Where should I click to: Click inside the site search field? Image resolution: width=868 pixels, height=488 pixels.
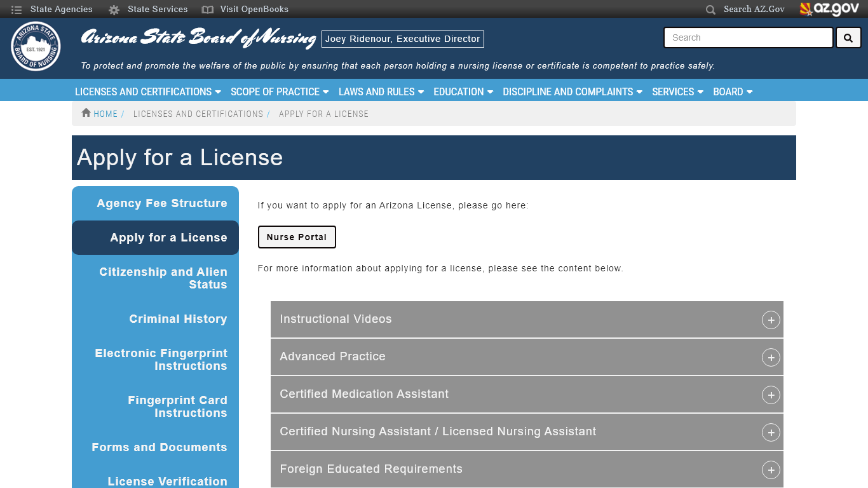pyautogui.click(x=747, y=37)
